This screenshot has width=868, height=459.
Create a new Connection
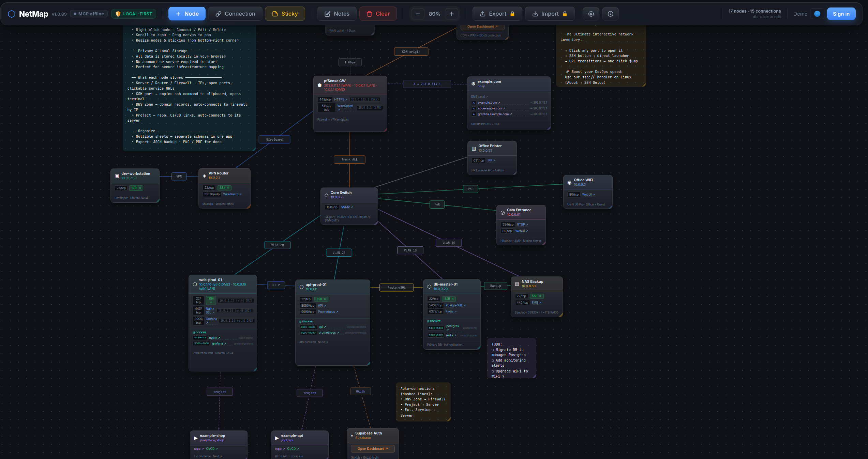235,14
